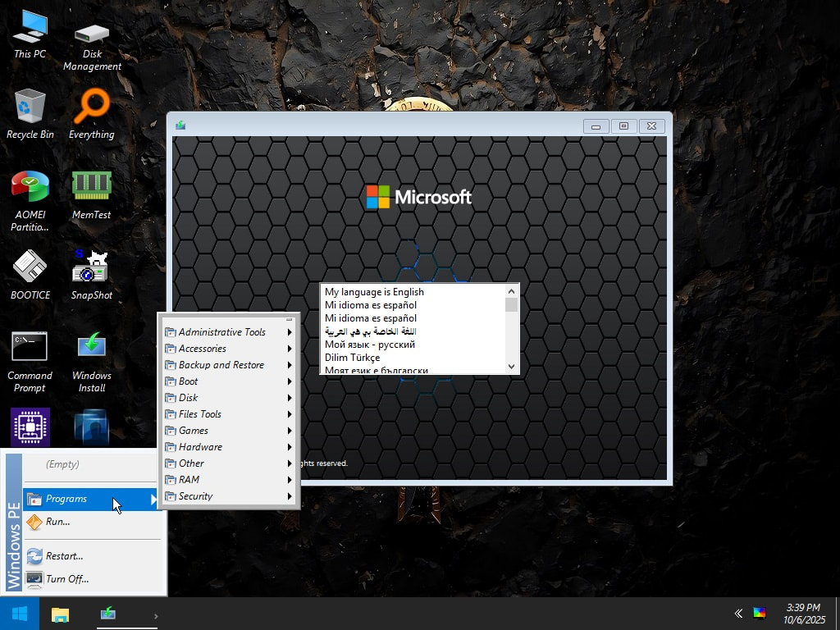
Task: Open Run from the start menu
Action: (x=57, y=522)
